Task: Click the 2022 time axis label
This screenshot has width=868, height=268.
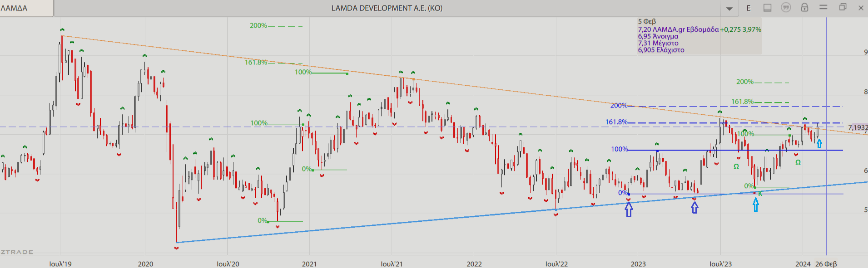Action: click(x=474, y=264)
